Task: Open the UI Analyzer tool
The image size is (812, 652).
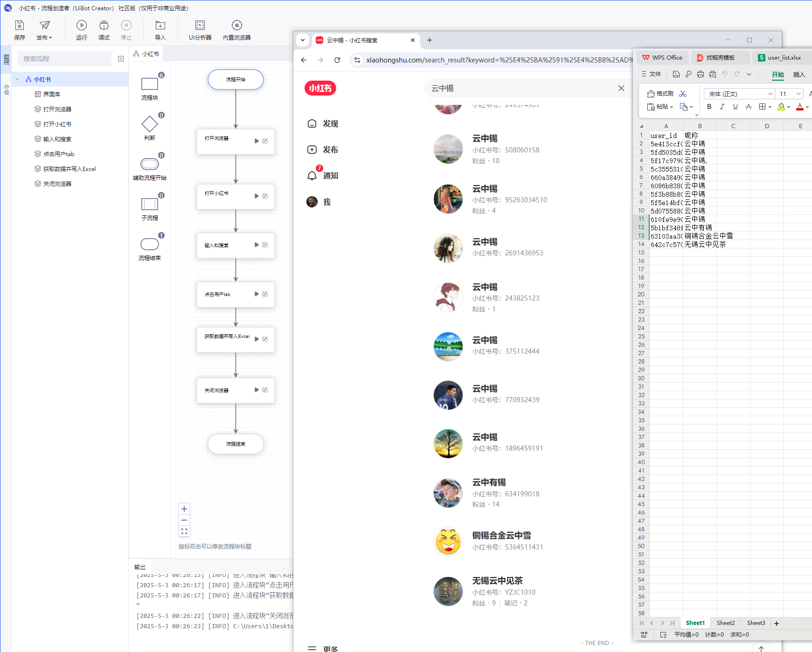Action: pos(200,26)
